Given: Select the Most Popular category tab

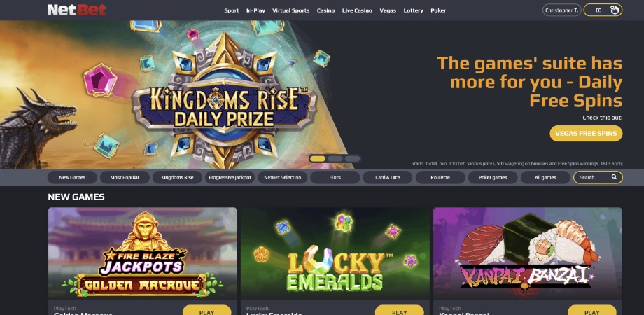Looking at the screenshot, I should (x=125, y=177).
